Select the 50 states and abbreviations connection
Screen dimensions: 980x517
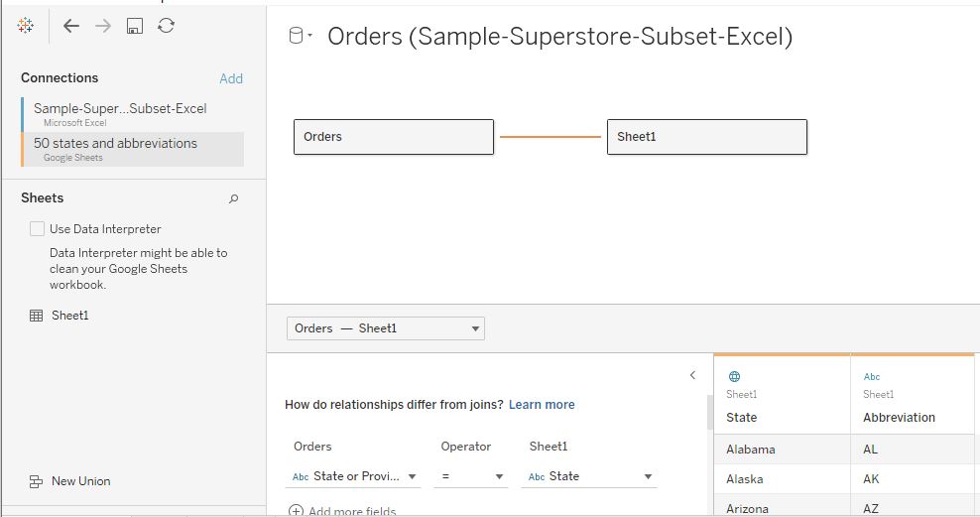(115, 143)
